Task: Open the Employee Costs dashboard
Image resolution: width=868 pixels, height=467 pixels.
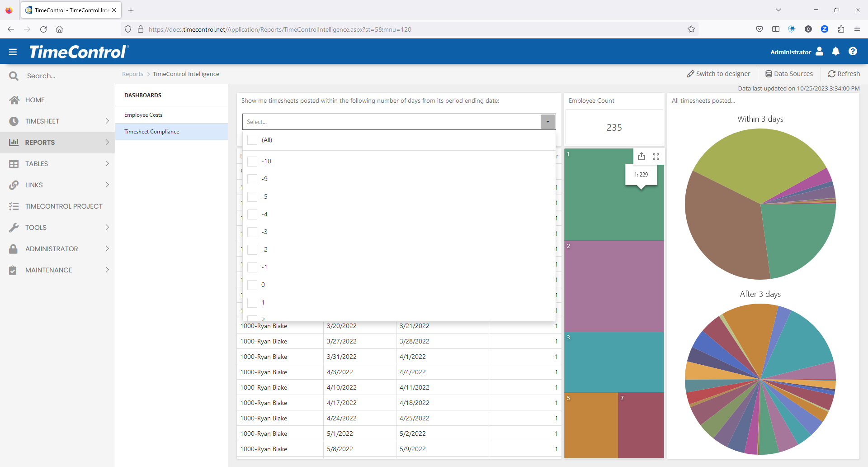Action: [x=171, y=115]
